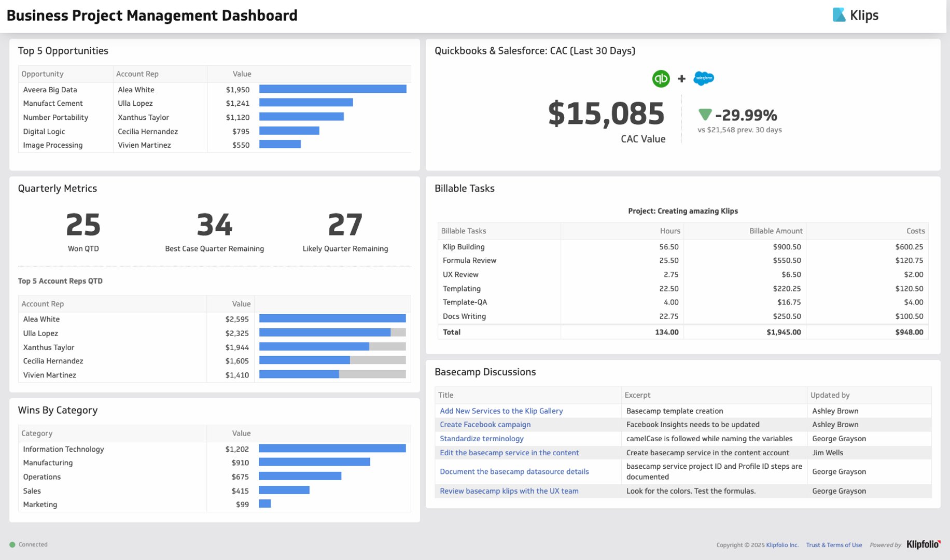Click the QuickBooks green logo icon

coord(661,78)
